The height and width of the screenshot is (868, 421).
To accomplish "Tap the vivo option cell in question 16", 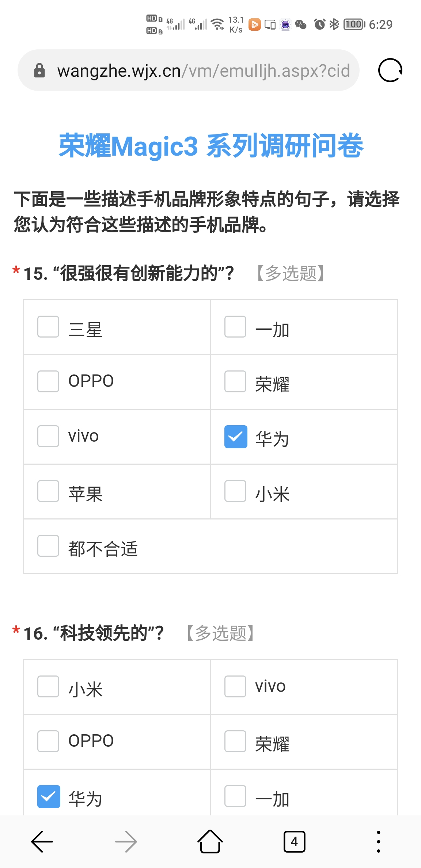I will click(x=304, y=687).
